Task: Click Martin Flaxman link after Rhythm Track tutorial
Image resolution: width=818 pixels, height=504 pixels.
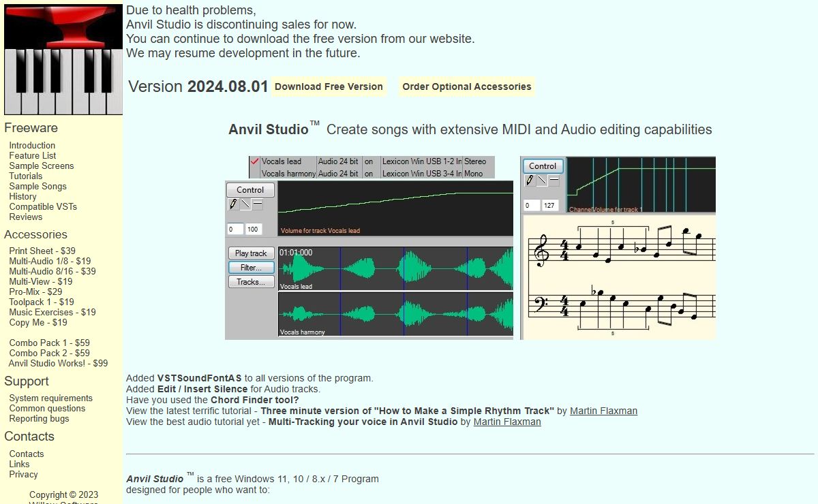Action: tap(603, 411)
